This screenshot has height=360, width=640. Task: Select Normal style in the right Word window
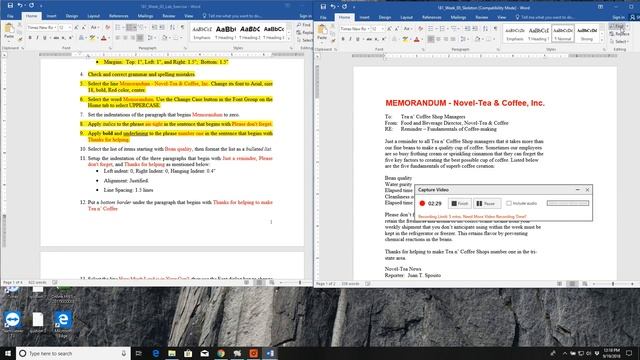click(x=563, y=34)
